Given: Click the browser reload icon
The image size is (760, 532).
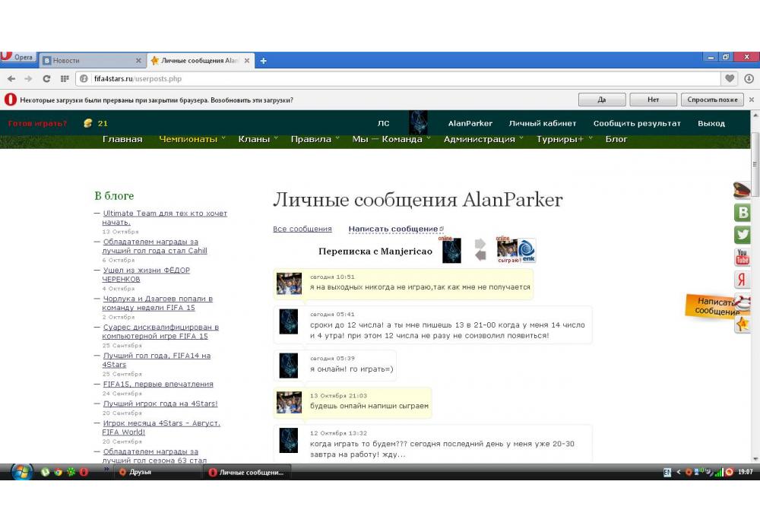Looking at the screenshot, I should tap(46, 78).
